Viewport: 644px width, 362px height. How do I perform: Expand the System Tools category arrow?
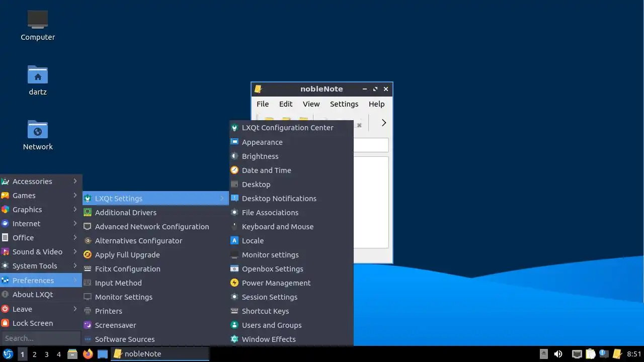coord(75,265)
